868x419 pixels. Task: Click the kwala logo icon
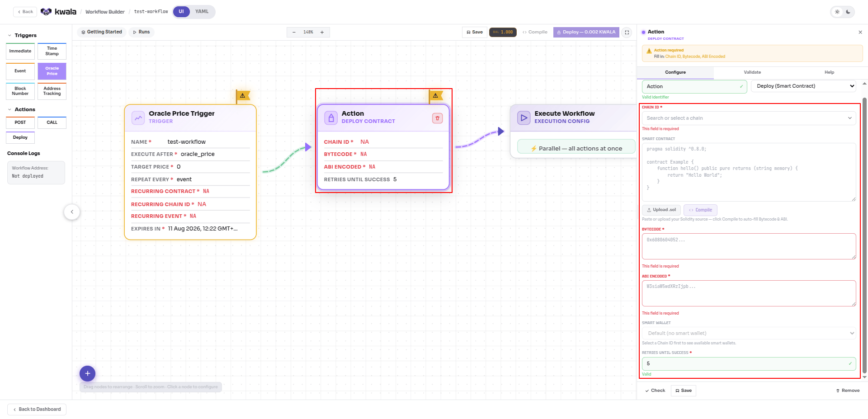click(46, 12)
